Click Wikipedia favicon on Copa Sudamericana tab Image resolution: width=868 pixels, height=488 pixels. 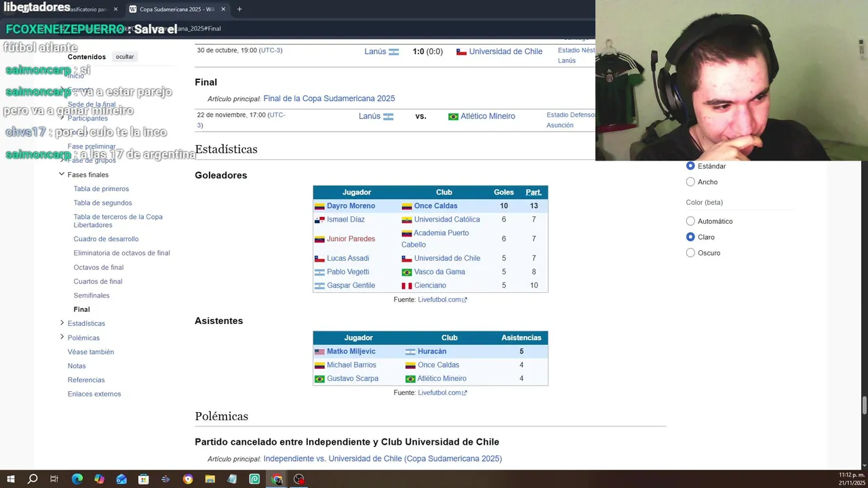133,9
